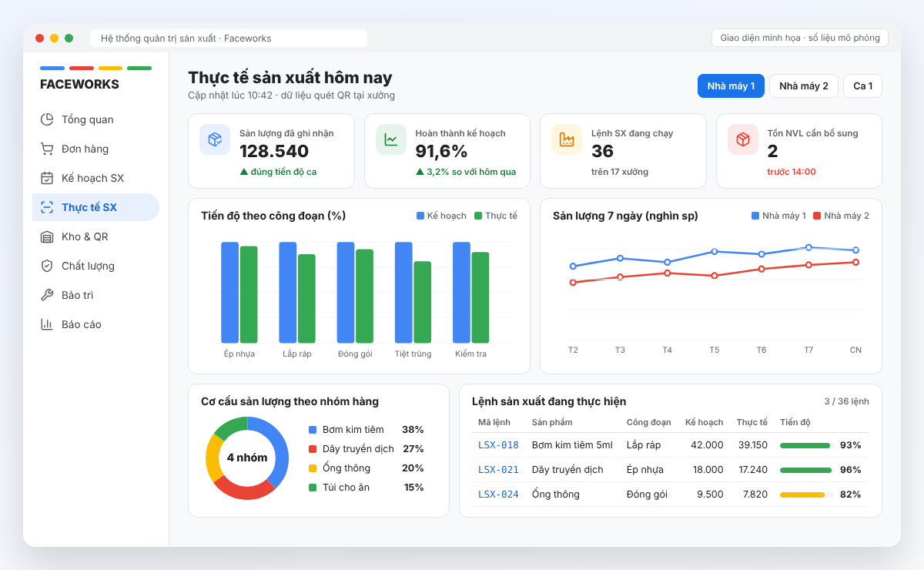924x570 pixels.
Task: Select the Nhà máy 1 filter
Action: pyautogui.click(x=731, y=85)
